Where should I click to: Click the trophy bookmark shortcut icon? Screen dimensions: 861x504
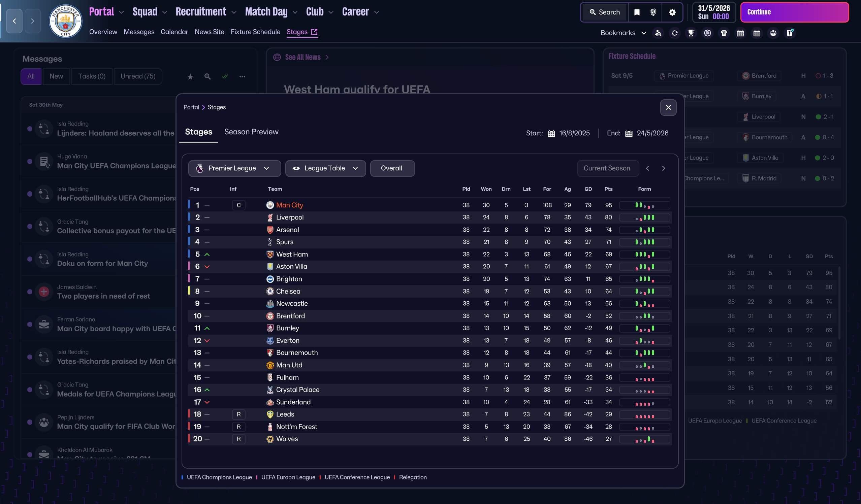click(x=691, y=33)
